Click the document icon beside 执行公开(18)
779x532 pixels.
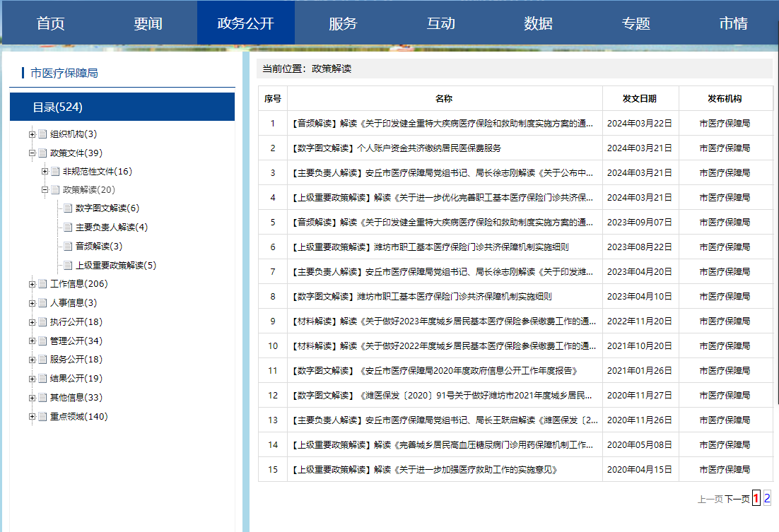(42, 322)
